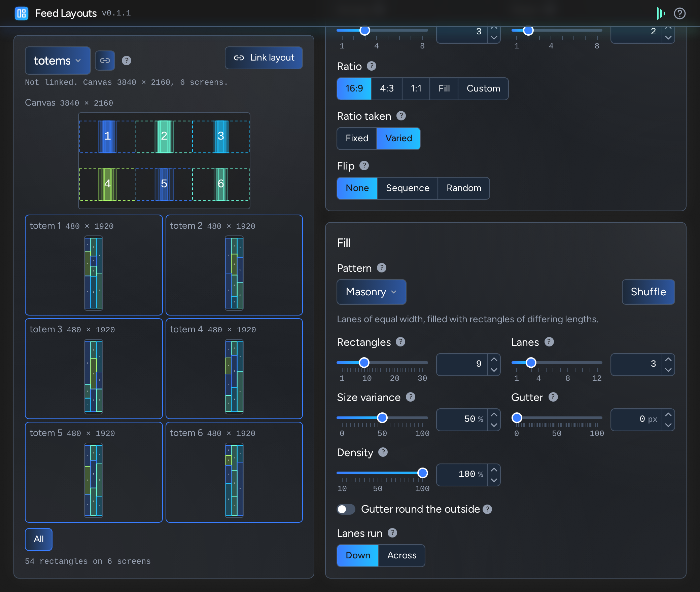Show help for Flip
Viewport: 700px width, 592px height.
[x=364, y=165]
